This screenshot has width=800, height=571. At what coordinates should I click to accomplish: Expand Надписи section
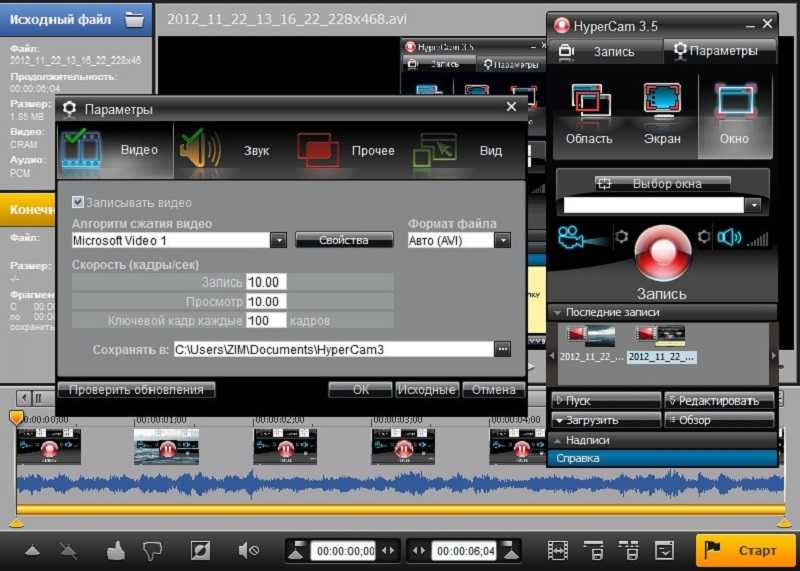[662, 440]
